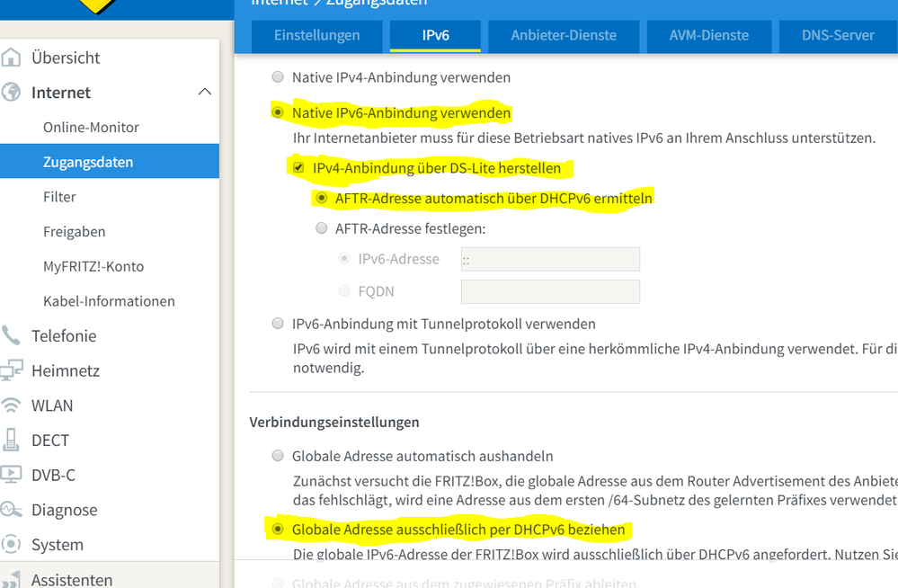Choose AFTR-Adresse automatisch über DHCPv6 ermitteln
The image size is (898, 588).
(x=321, y=198)
